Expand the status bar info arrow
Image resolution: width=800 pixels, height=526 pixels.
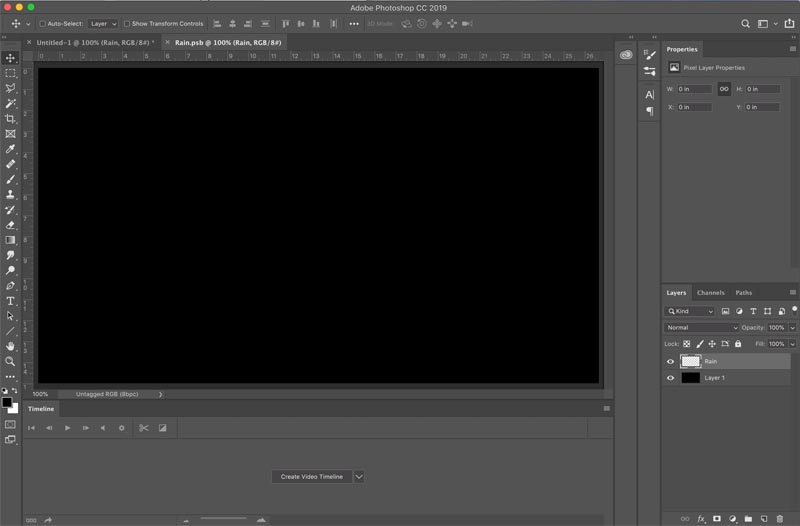pyautogui.click(x=161, y=394)
